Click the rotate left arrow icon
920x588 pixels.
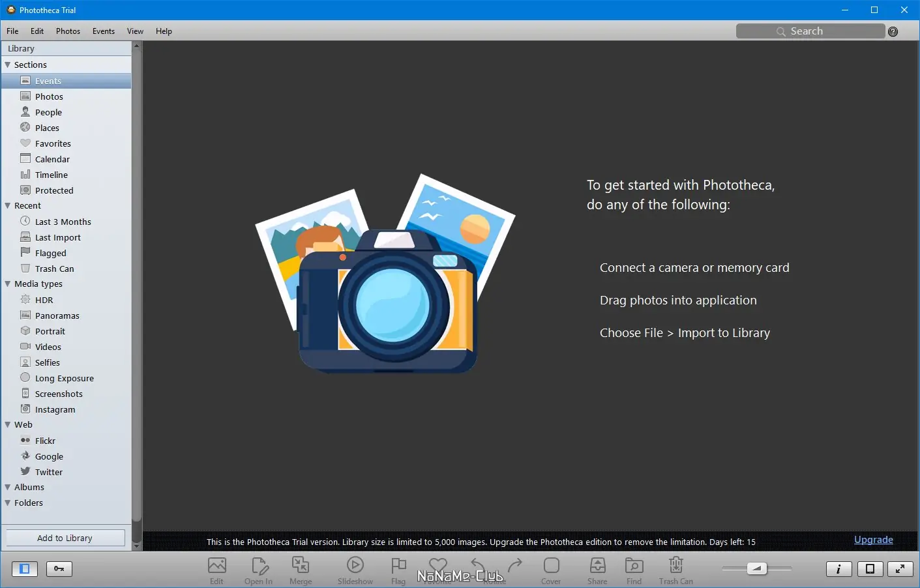point(478,565)
